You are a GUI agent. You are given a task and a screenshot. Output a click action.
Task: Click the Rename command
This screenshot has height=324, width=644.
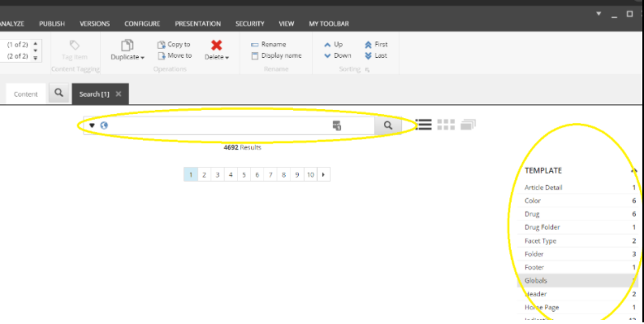pyautogui.click(x=268, y=45)
